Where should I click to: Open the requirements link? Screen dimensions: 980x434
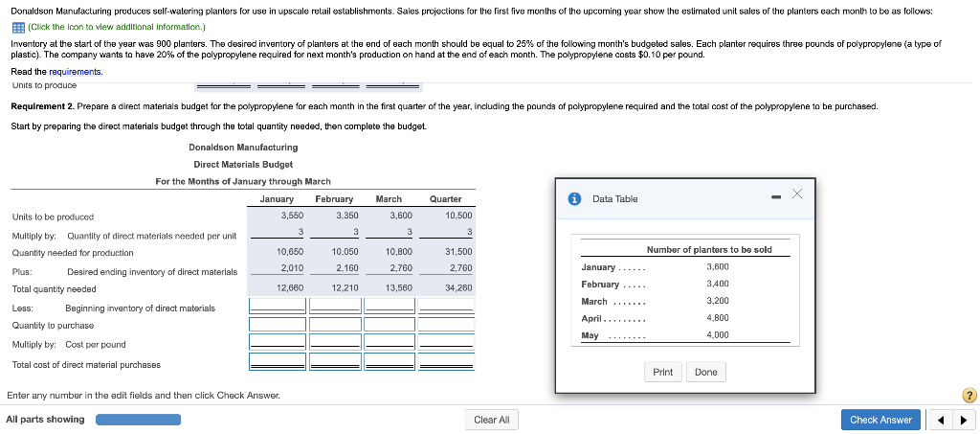tap(75, 72)
